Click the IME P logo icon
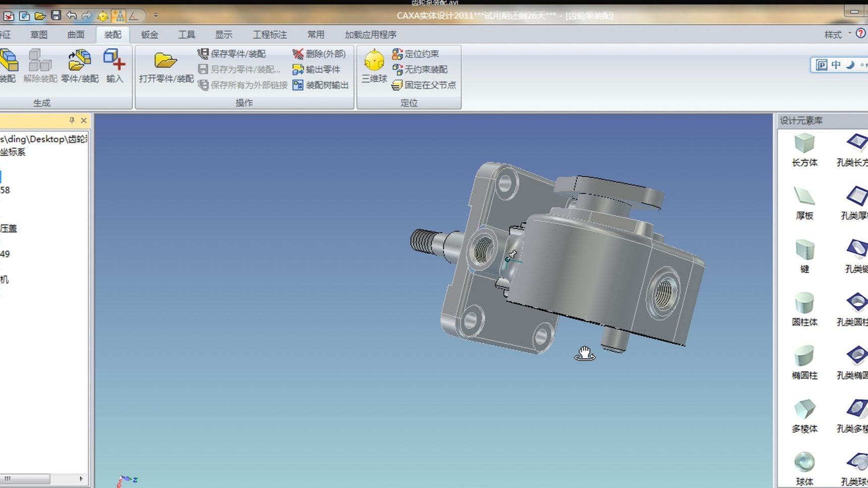Screen dimensions: 868x488 pyautogui.click(x=822, y=65)
